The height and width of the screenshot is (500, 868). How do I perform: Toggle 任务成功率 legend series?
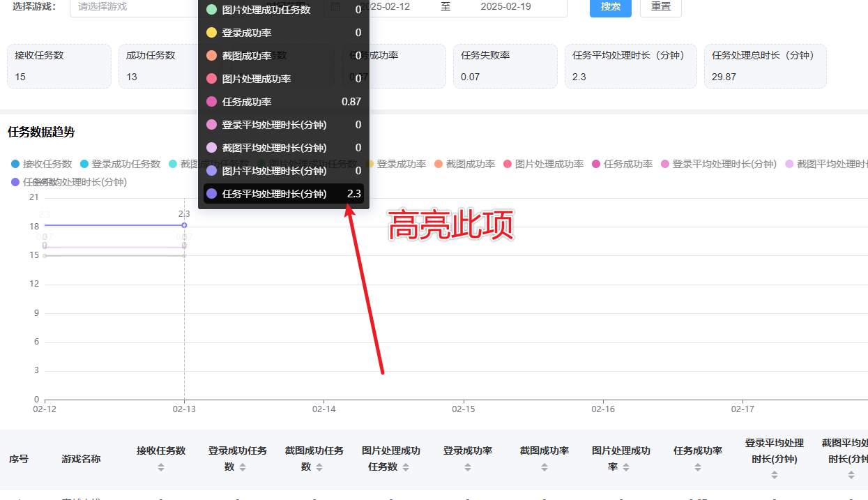pyautogui.click(x=621, y=164)
